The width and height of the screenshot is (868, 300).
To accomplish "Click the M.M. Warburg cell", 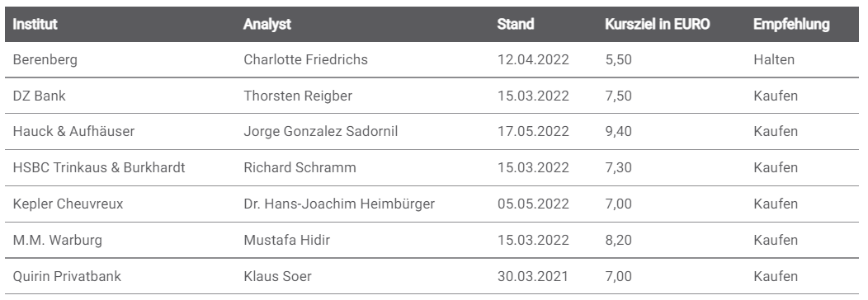I will click(x=58, y=241).
